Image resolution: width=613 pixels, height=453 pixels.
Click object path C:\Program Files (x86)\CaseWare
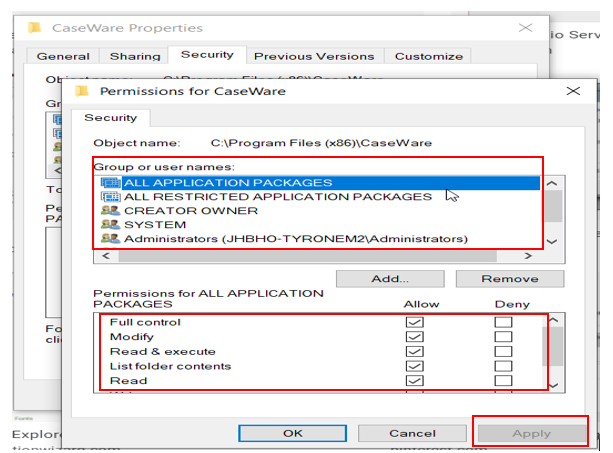[321, 143]
